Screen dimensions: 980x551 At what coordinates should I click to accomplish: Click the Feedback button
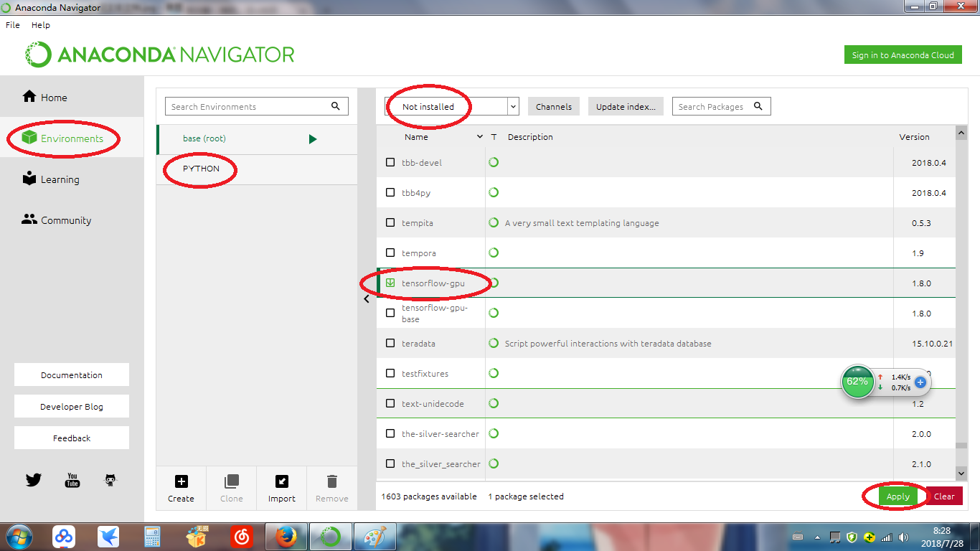click(x=72, y=438)
